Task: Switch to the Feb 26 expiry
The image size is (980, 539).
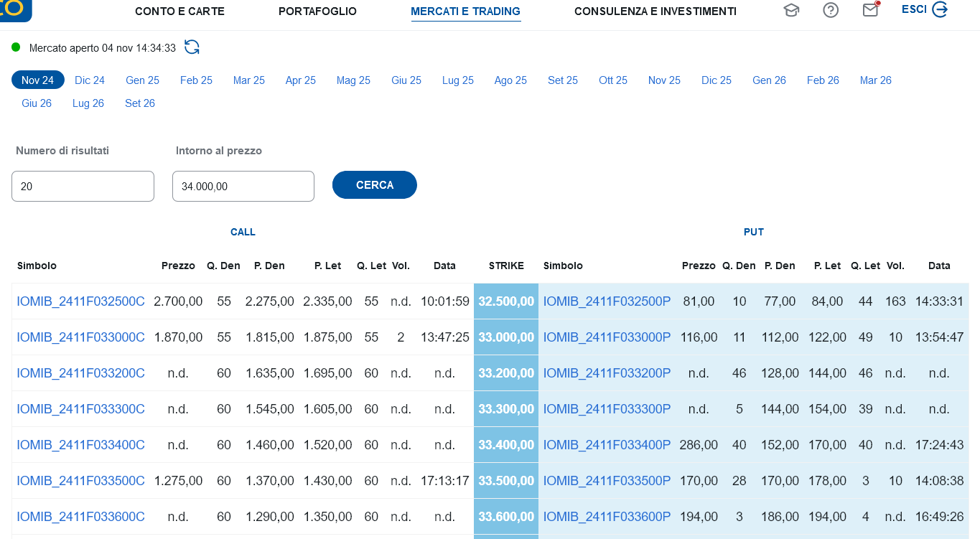Action: [x=823, y=80]
